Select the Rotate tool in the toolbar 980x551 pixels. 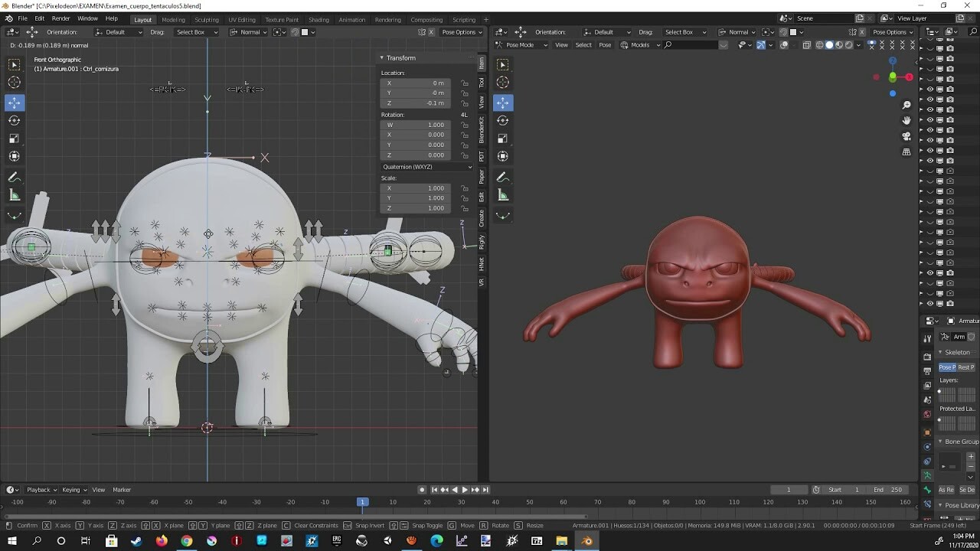[14, 119]
